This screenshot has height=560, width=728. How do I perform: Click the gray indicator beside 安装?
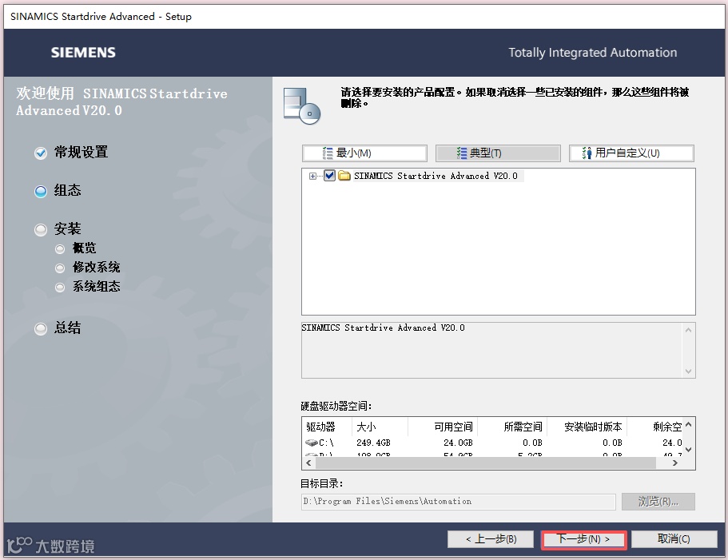pyautogui.click(x=41, y=229)
